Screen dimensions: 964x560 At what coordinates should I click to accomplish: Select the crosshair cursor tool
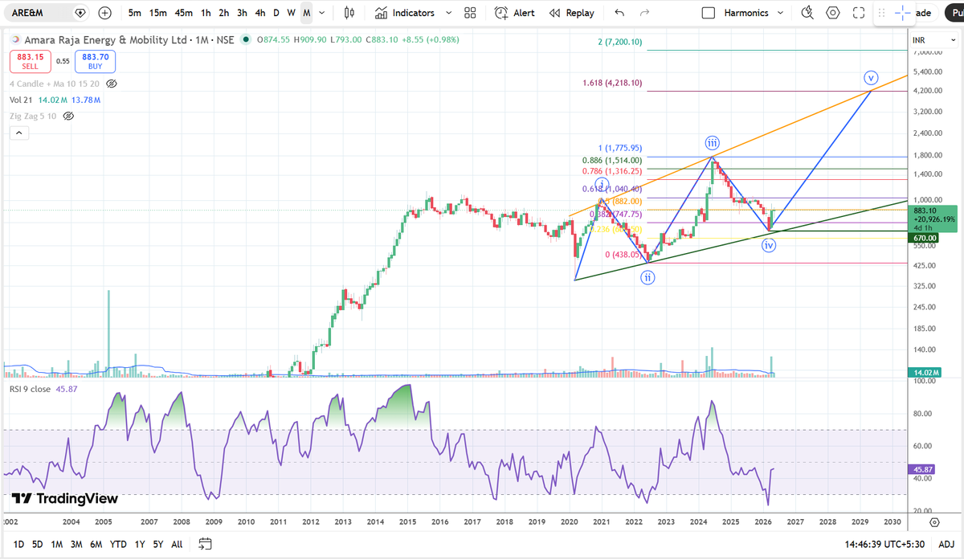click(904, 13)
